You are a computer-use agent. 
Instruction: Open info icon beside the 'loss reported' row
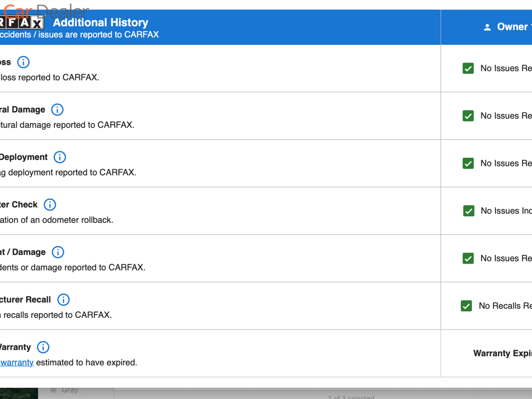tap(23, 62)
